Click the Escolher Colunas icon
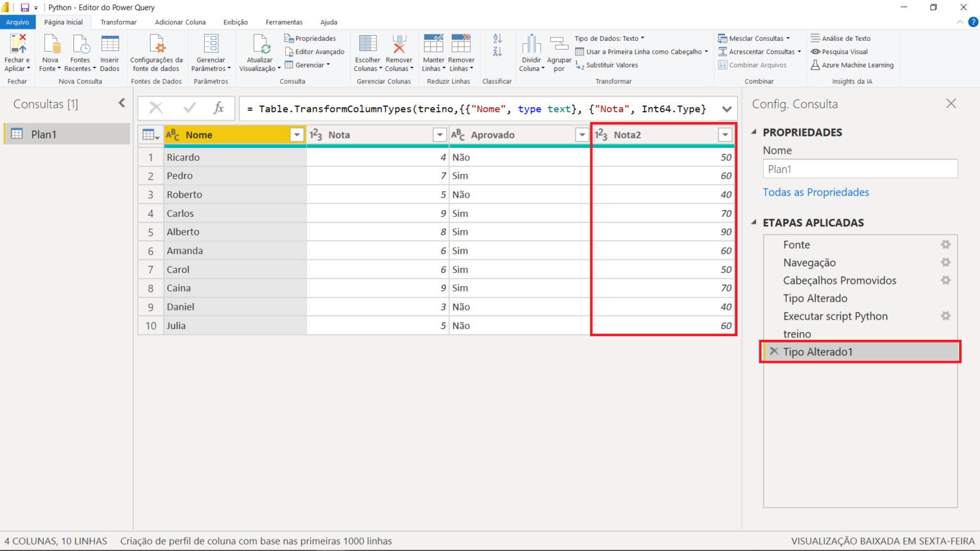Image resolution: width=980 pixels, height=551 pixels. pyautogui.click(x=367, y=44)
